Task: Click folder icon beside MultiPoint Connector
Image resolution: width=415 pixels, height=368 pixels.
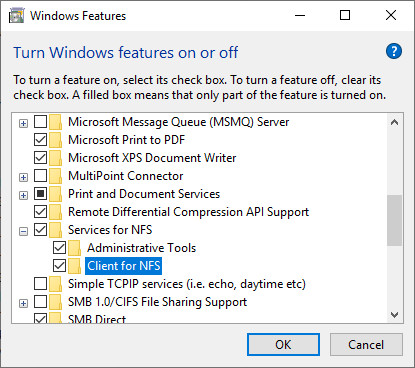Action: pos(55,176)
